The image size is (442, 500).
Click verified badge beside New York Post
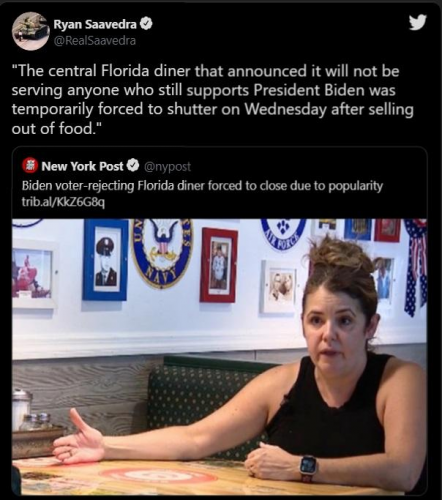[134, 165]
